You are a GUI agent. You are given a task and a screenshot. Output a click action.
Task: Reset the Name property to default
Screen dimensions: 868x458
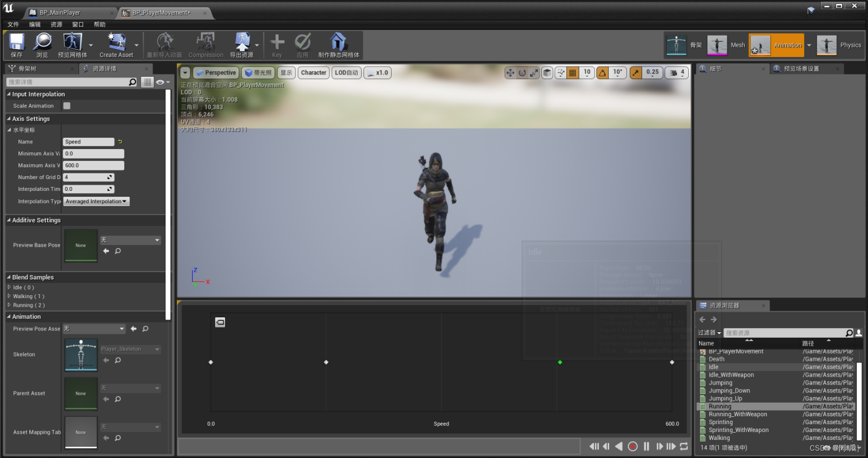click(120, 142)
